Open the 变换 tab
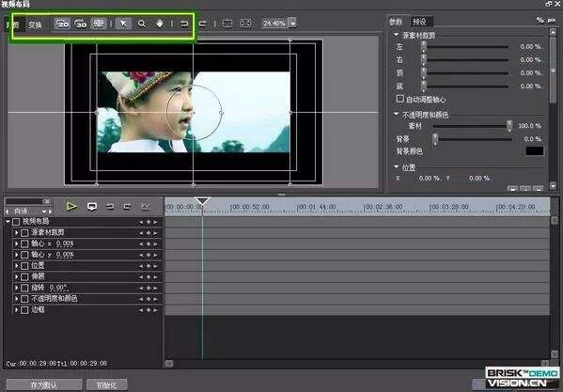 (x=35, y=24)
